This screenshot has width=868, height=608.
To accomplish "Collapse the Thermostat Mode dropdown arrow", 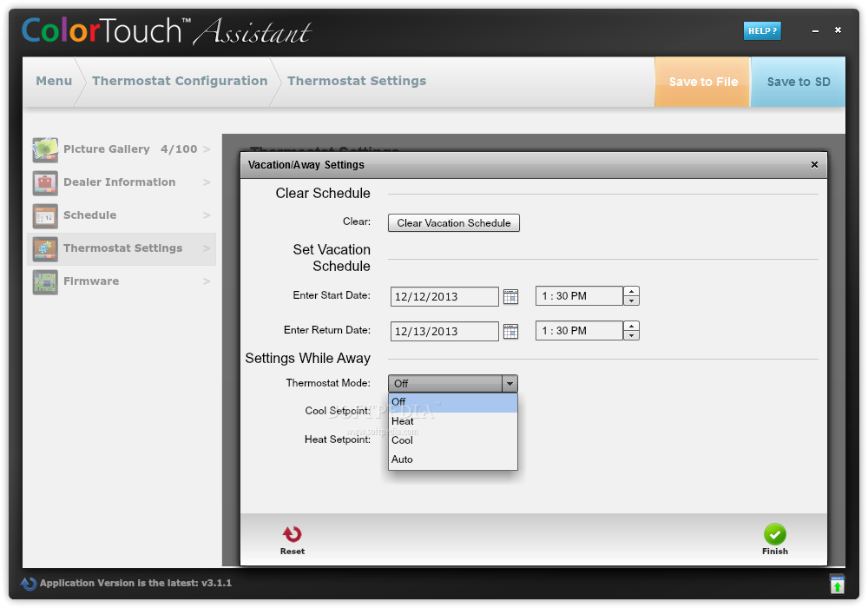I will tap(510, 383).
